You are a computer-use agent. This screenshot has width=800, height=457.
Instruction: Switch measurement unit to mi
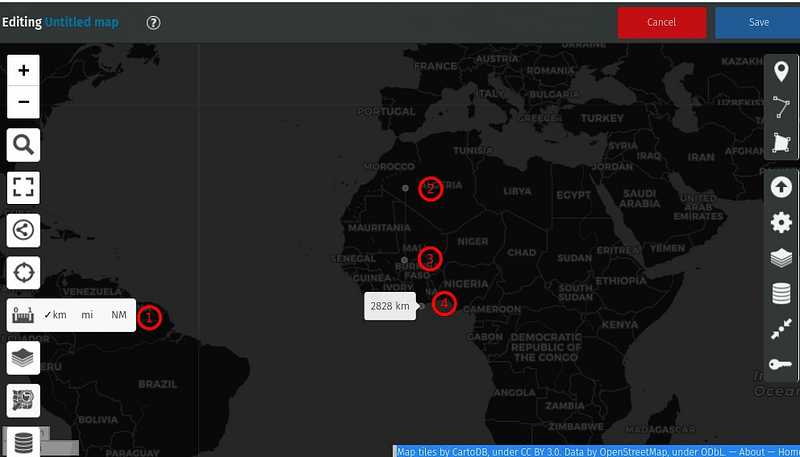click(87, 315)
